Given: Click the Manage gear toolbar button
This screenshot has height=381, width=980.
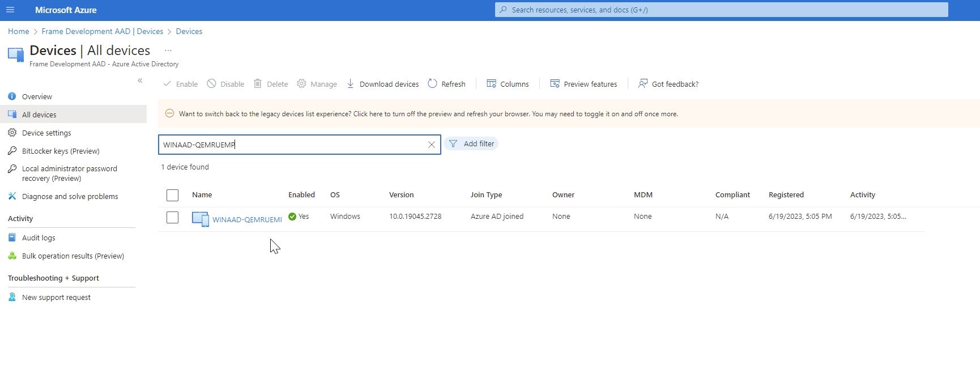Looking at the screenshot, I should coord(317,84).
